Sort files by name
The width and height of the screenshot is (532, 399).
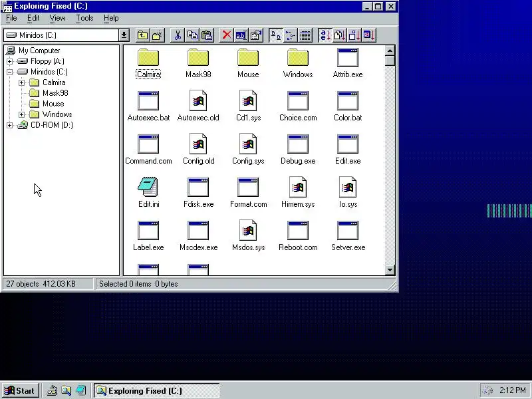coord(325,35)
